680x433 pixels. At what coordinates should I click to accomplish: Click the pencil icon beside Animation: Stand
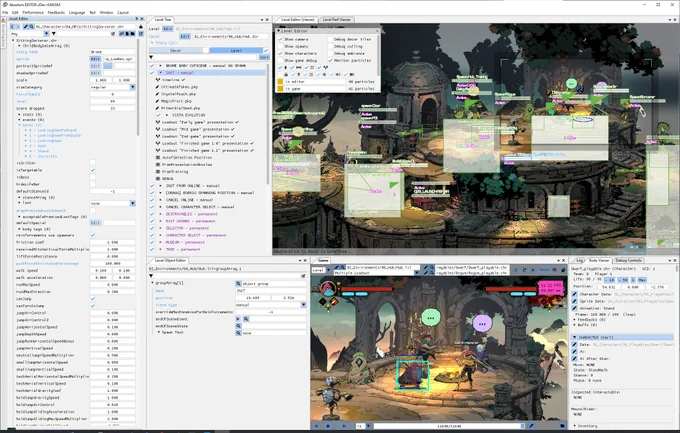point(575,308)
